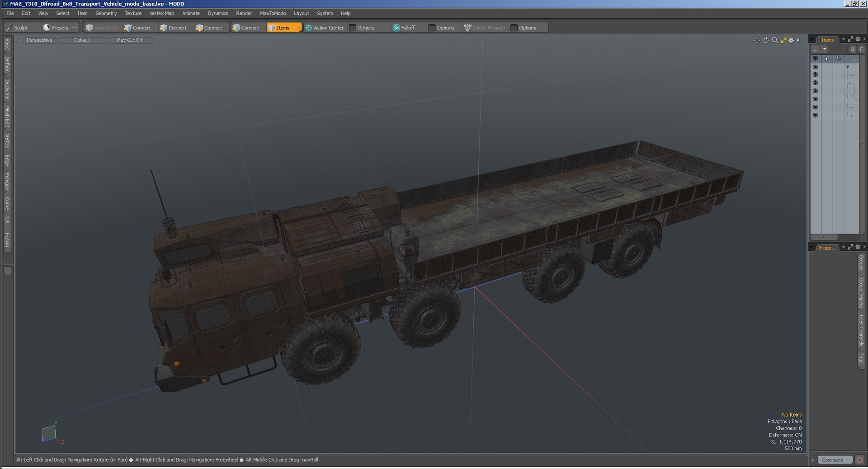This screenshot has height=469, width=868.
Task: Click the F button in Items panel
Action: (861, 49)
